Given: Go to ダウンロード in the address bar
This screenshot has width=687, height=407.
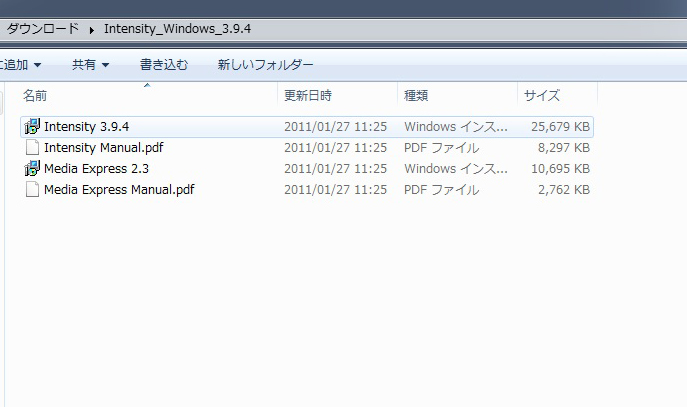Looking at the screenshot, I should point(42,29).
